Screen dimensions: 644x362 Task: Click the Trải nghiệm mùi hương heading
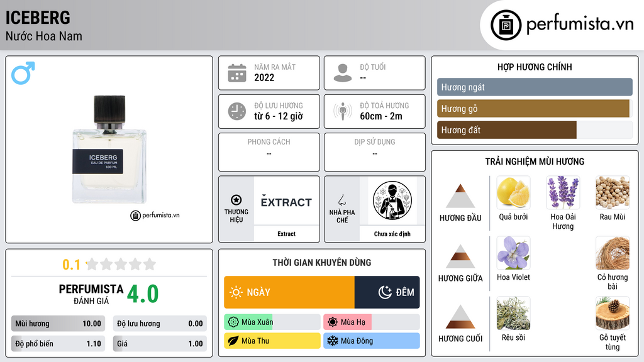[535, 162]
